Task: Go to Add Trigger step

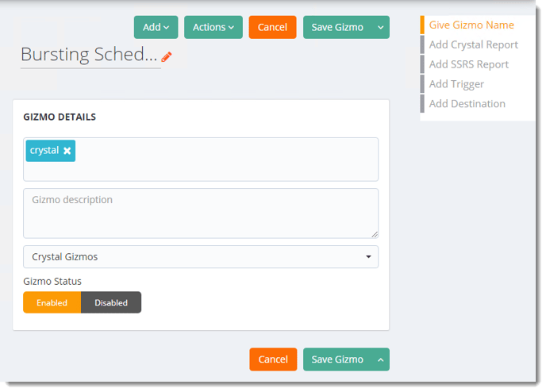Action: 456,84
